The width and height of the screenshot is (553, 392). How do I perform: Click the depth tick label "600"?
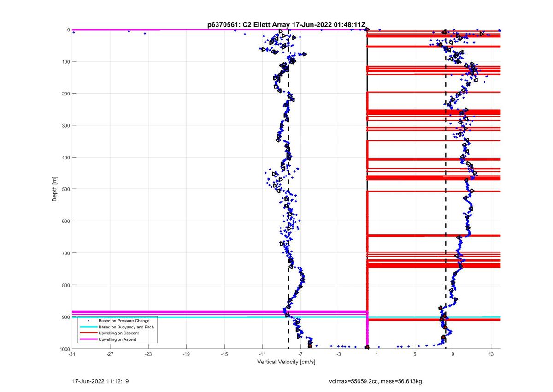(x=65, y=221)
